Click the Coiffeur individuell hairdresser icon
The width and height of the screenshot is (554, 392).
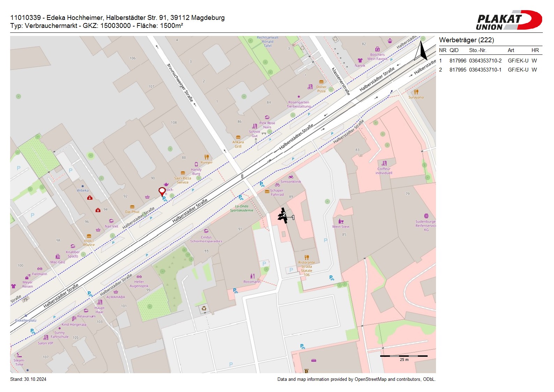click(384, 163)
